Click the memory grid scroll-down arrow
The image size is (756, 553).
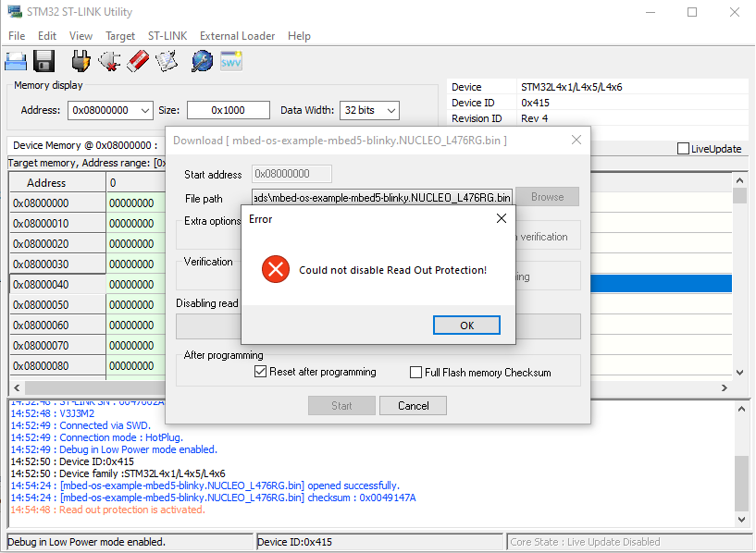(740, 373)
